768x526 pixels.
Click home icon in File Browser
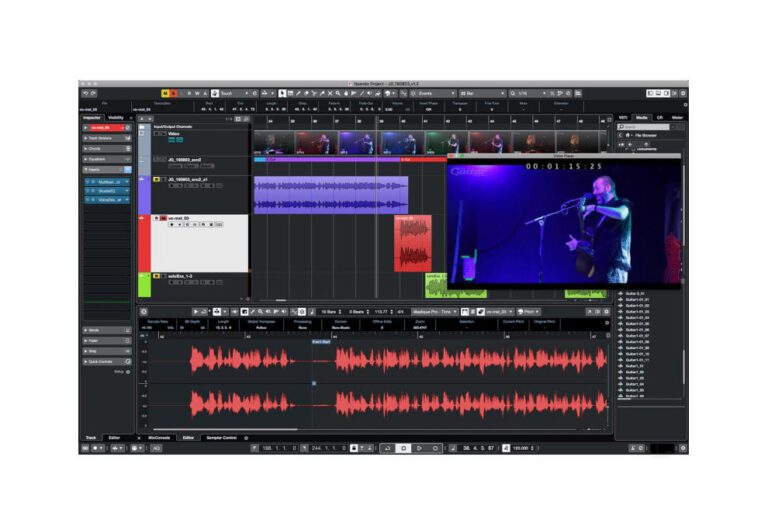click(x=627, y=135)
